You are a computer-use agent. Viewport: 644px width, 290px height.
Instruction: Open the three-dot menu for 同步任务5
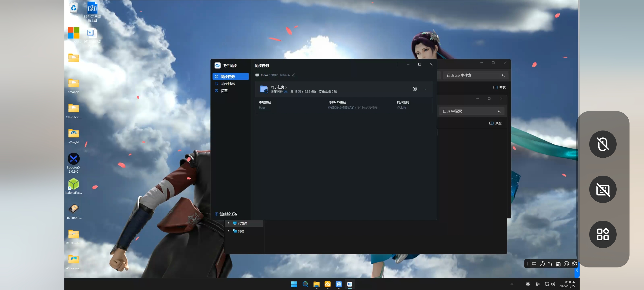(425, 89)
